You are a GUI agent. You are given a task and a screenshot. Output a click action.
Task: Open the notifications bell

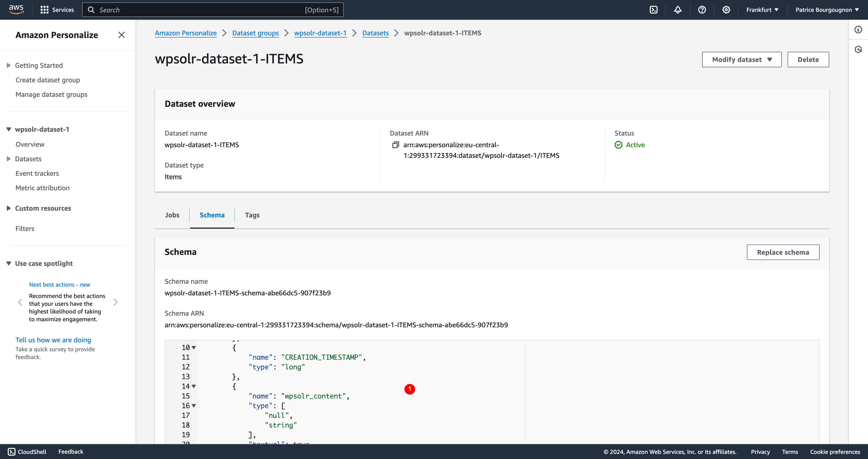coord(678,10)
